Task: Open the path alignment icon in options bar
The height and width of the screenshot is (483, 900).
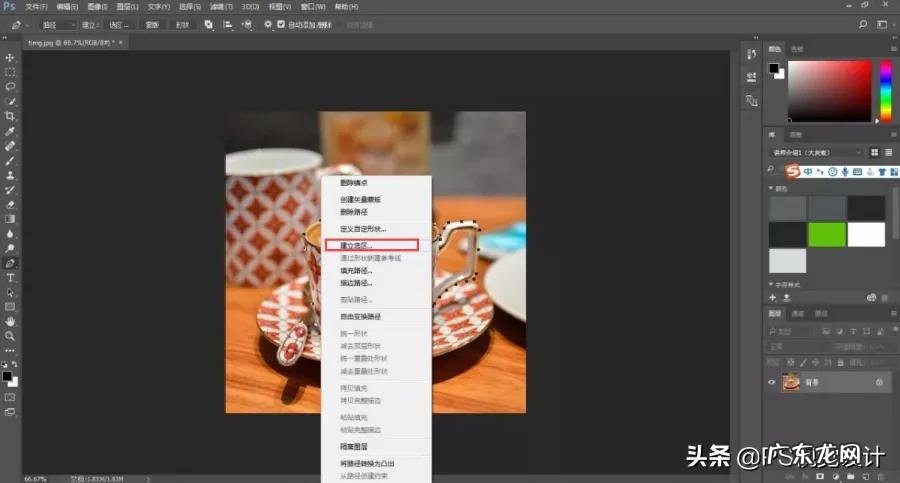Action: [x=228, y=25]
